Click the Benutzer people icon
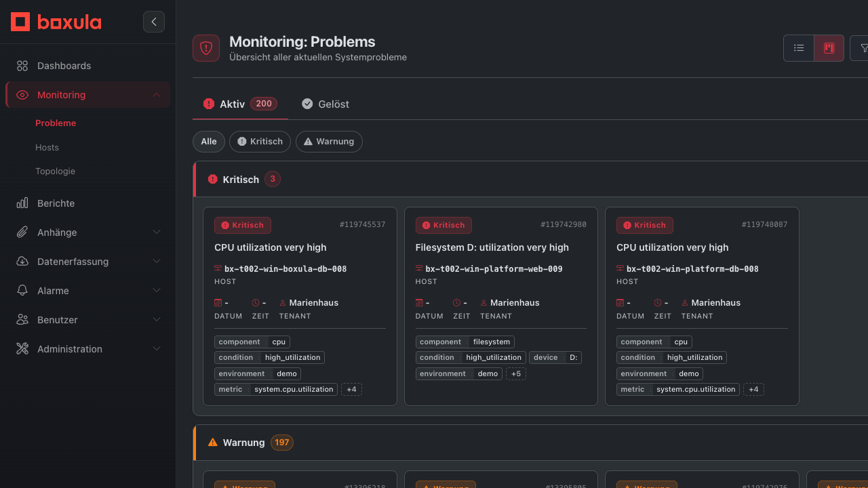The image size is (868, 488). click(x=22, y=320)
